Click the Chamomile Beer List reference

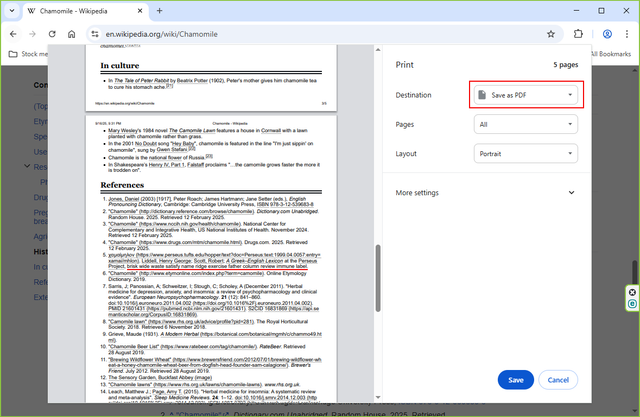pos(207,349)
